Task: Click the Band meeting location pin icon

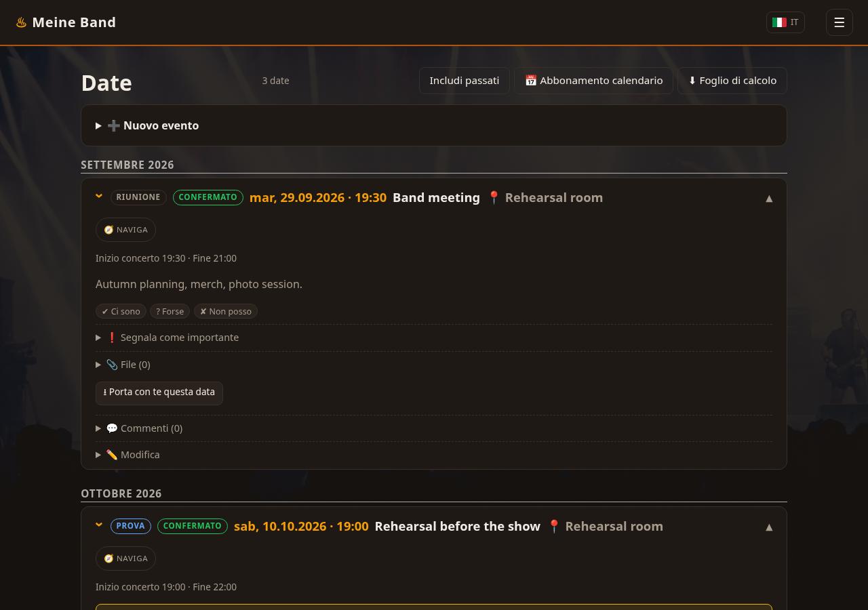Action: [x=494, y=198]
